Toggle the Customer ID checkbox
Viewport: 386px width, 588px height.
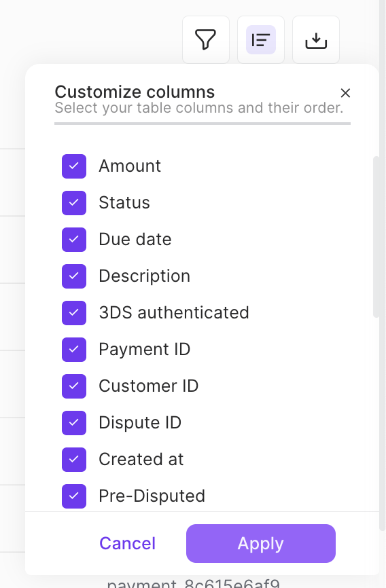tap(74, 386)
